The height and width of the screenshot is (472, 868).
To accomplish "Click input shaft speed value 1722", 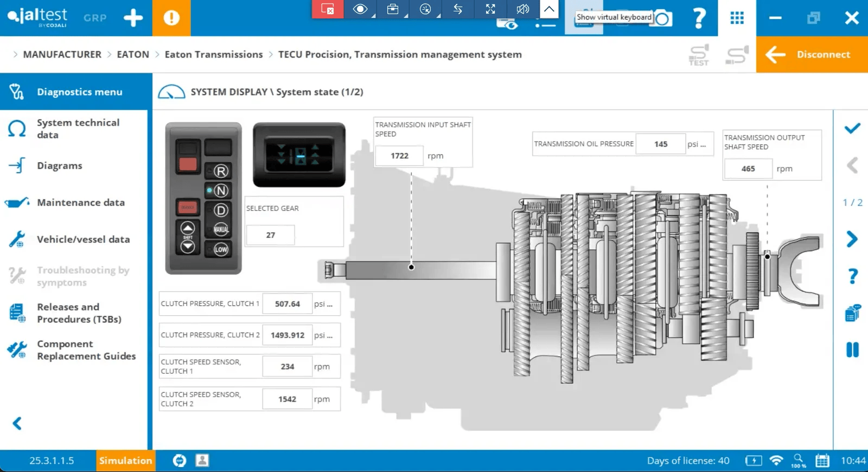I will 399,156.
